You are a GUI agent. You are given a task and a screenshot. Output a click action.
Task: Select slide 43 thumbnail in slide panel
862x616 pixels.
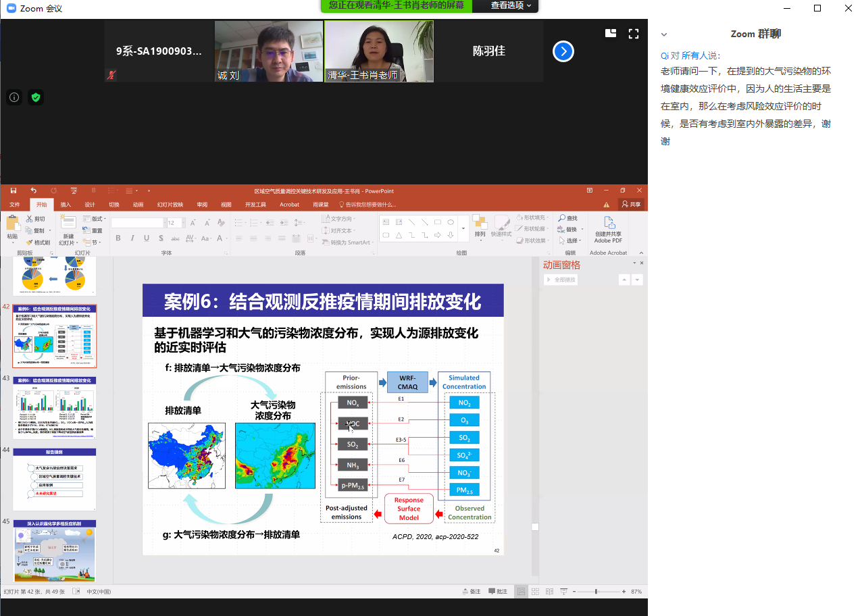(54, 407)
